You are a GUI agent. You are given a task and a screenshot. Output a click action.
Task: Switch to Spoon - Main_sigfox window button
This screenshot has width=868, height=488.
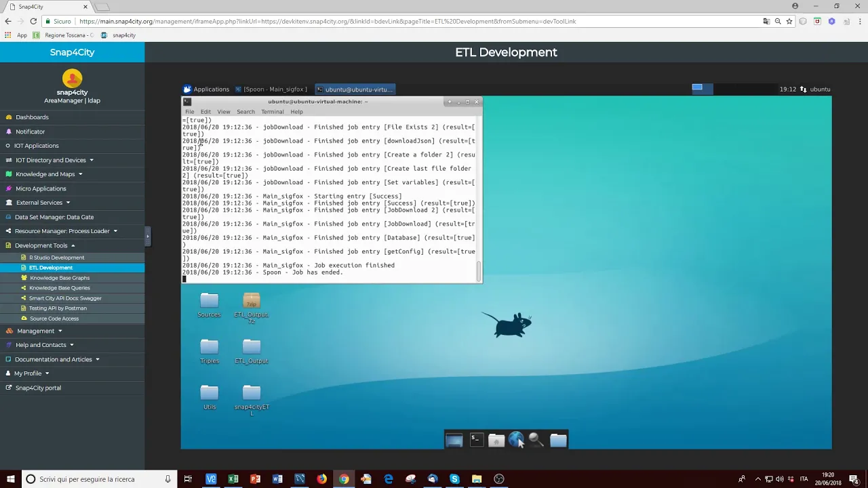[271, 89]
